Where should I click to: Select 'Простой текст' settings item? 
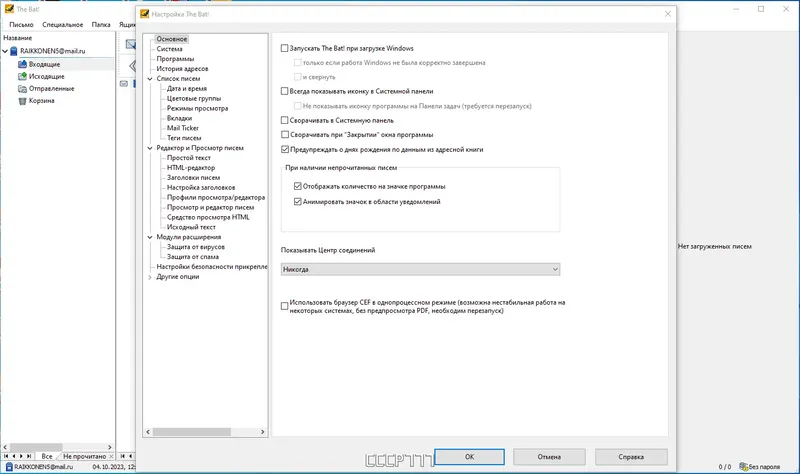[x=189, y=158]
